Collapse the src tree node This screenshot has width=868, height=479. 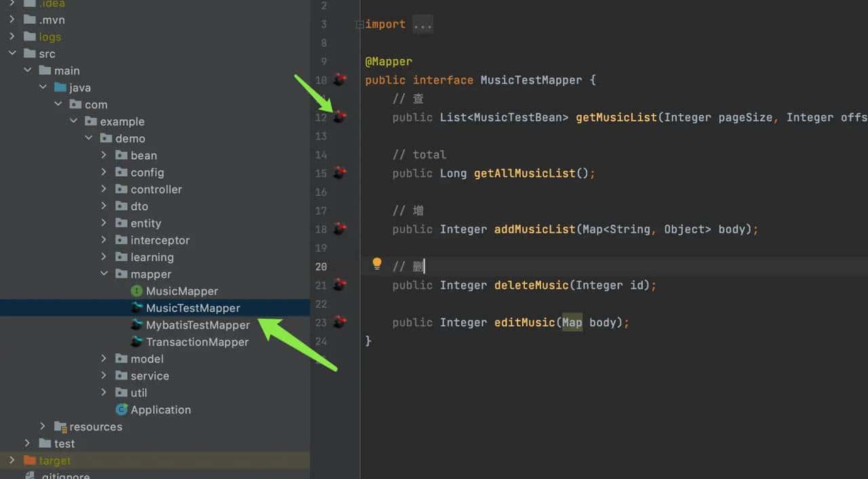click(x=12, y=53)
